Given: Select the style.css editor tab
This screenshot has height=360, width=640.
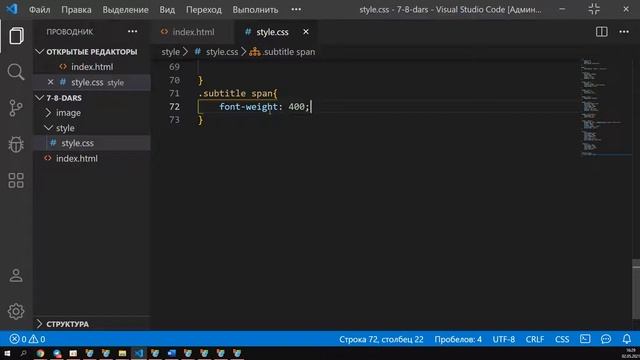Looking at the screenshot, I should pyautogui.click(x=272, y=32).
